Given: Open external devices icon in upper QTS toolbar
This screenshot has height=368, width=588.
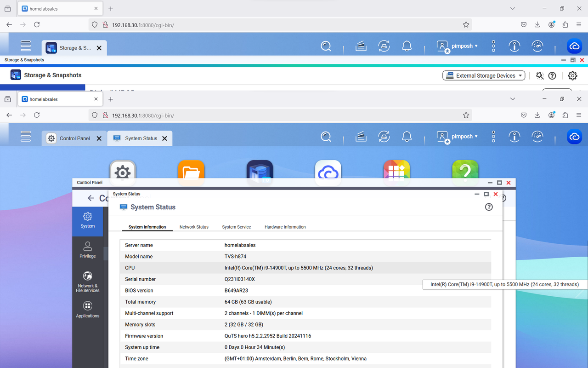Looking at the screenshot, I should click(384, 46).
